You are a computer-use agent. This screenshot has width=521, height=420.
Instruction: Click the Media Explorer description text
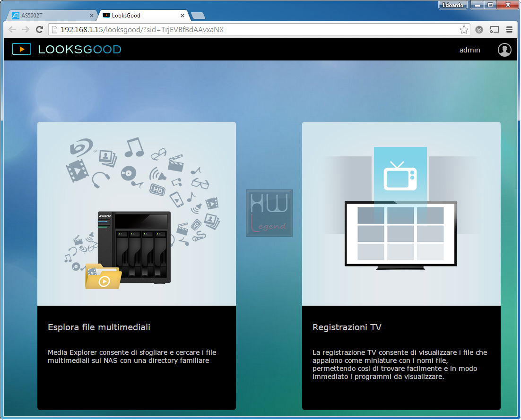pos(132,356)
